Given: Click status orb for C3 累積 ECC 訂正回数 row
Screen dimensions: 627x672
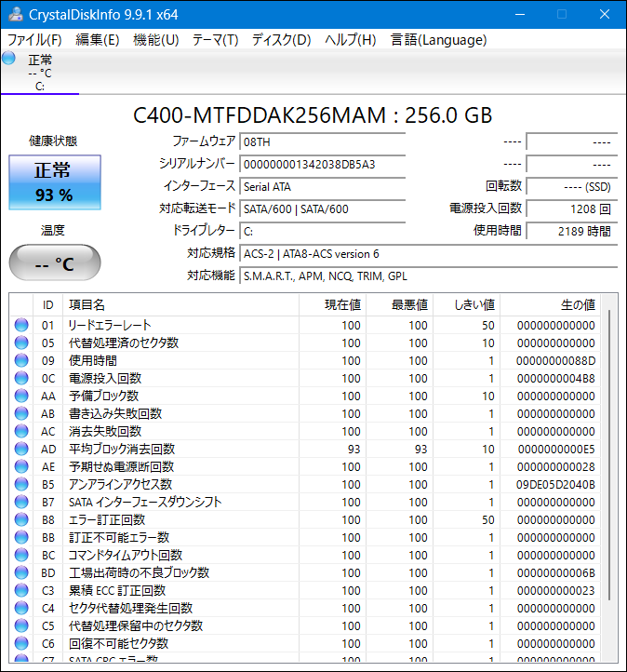Looking at the screenshot, I should tap(21, 590).
